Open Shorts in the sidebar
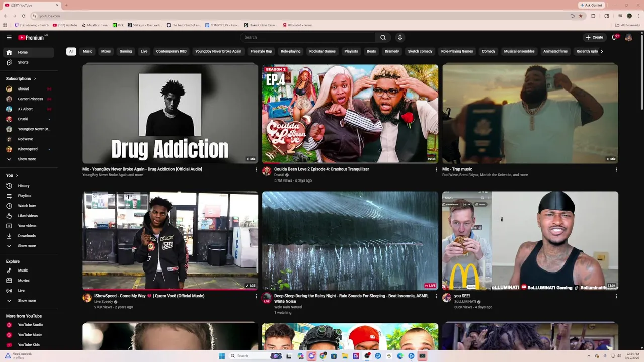Viewport: 644px width, 362px height. (x=28, y=62)
